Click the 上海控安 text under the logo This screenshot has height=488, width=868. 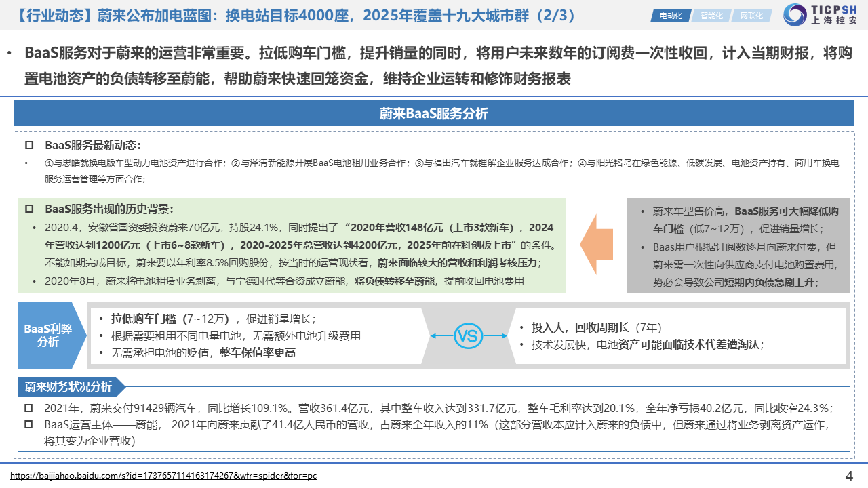(x=834, y=22)
